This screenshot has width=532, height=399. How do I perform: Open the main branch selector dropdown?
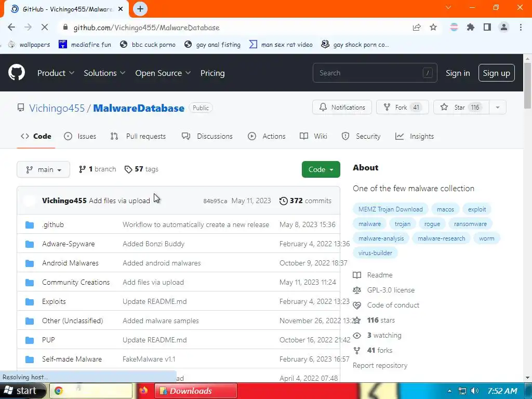44,169
